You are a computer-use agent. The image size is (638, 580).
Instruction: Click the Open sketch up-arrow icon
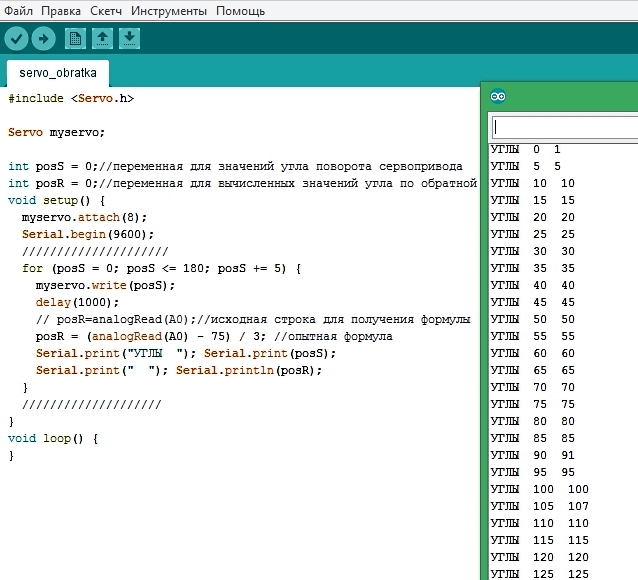click(x=102, y=39)
